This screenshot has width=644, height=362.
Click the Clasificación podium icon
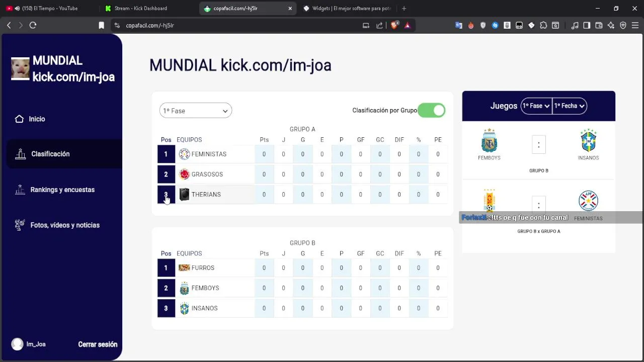click(x=20, y=154)
